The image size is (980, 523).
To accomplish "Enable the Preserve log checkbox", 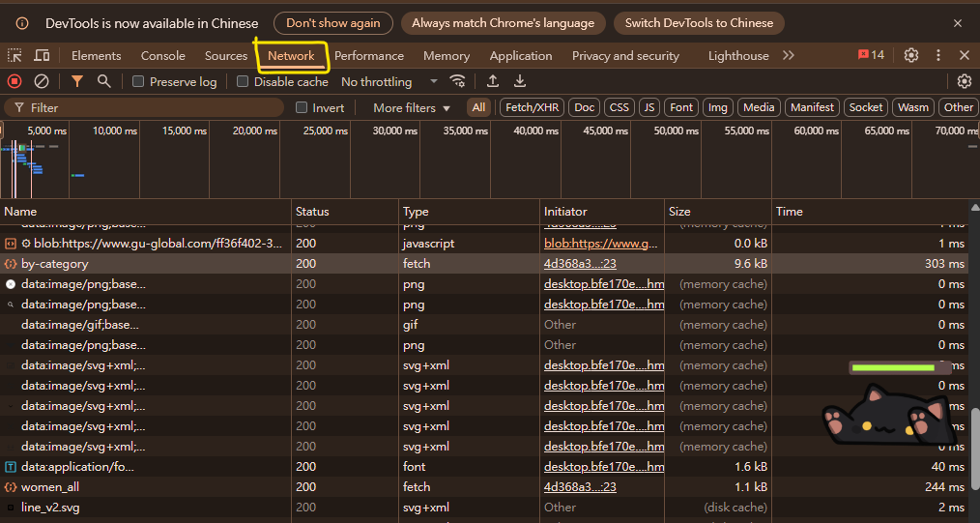I will 139,81.
